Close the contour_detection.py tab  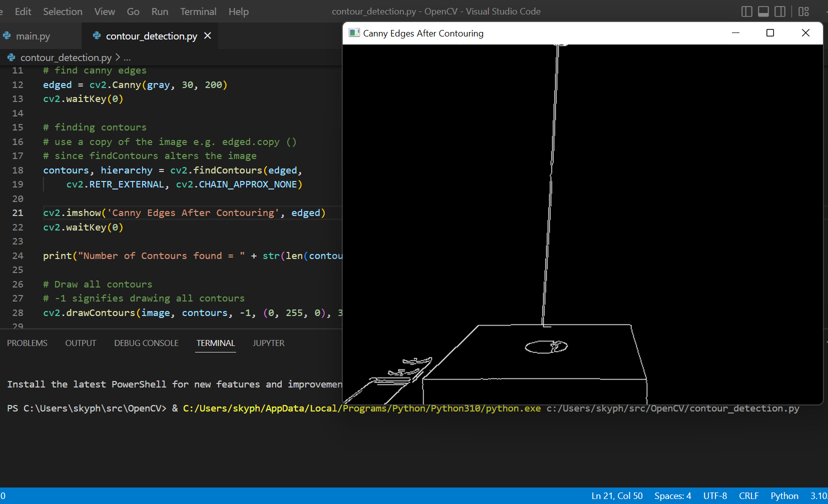(208, 36)
